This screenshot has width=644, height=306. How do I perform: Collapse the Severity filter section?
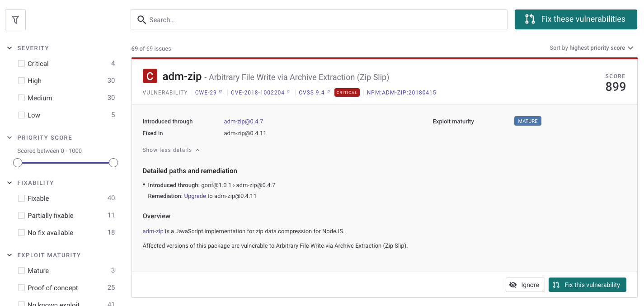click(x=9, y=48)
